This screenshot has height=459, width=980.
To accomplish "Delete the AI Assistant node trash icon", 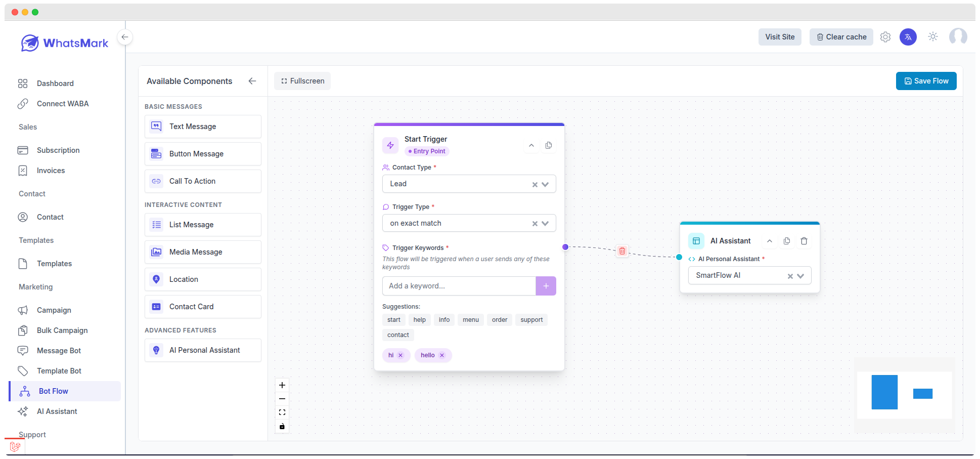I will click(804, 241).
